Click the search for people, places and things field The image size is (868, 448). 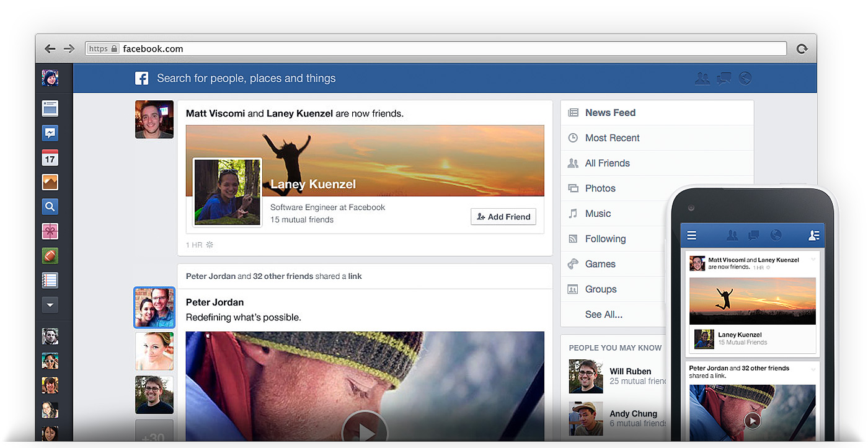tap(246, 78)
